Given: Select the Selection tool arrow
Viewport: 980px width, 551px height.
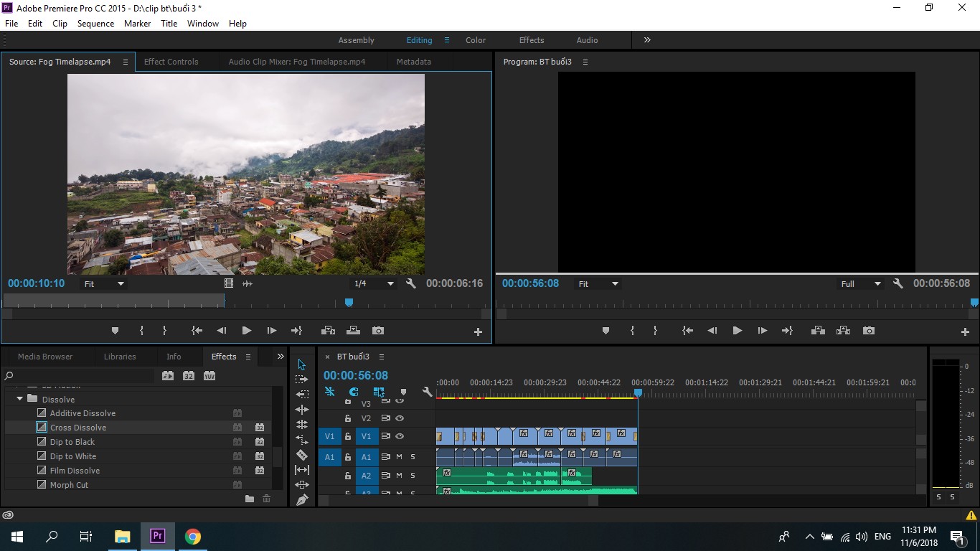Looking at the screenshot, I should point(302,364).
